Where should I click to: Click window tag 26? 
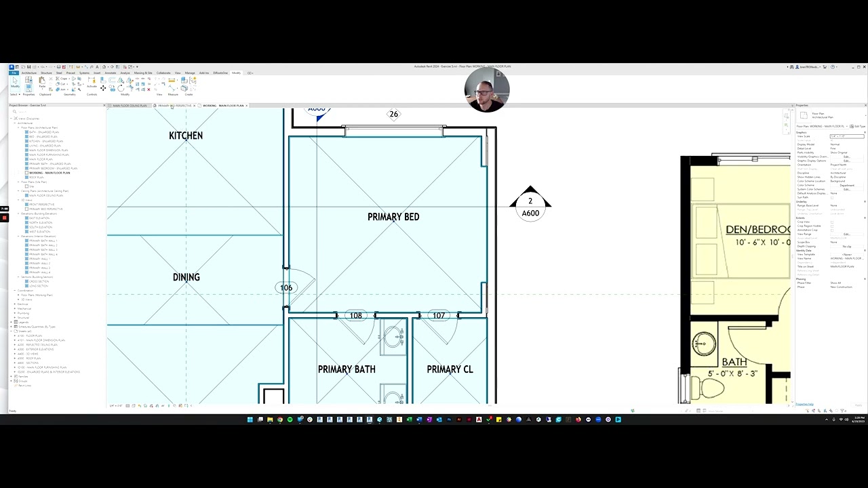393,114
